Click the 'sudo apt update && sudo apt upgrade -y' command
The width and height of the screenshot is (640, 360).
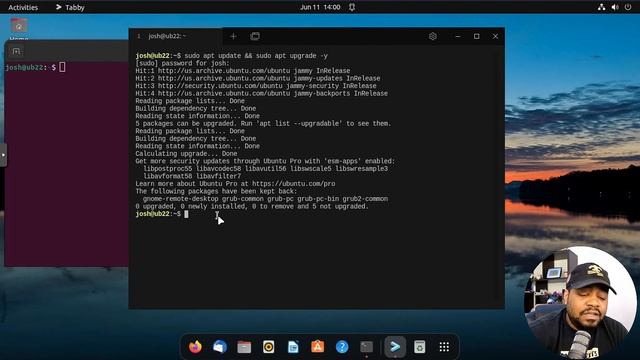pyautogui.click(x=256, y=56)
